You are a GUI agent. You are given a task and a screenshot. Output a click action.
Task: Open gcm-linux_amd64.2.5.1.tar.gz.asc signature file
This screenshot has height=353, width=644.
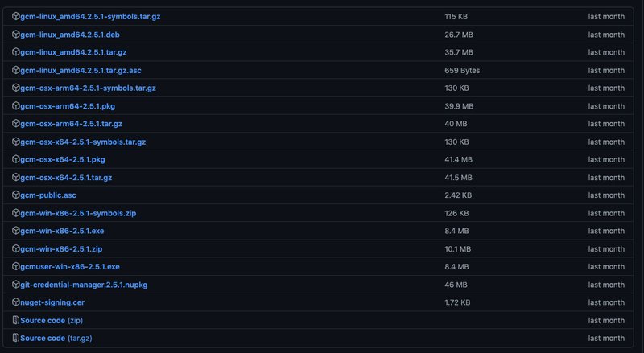(x=81, y=71)
